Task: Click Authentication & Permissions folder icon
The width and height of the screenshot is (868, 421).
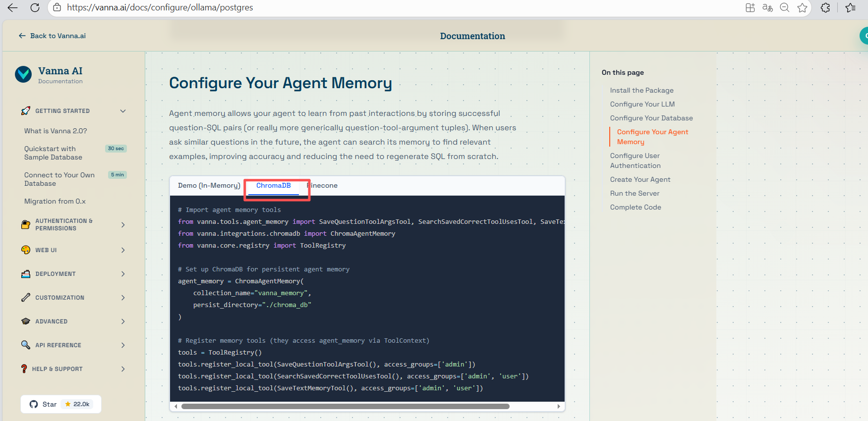Action: point(26,224)
